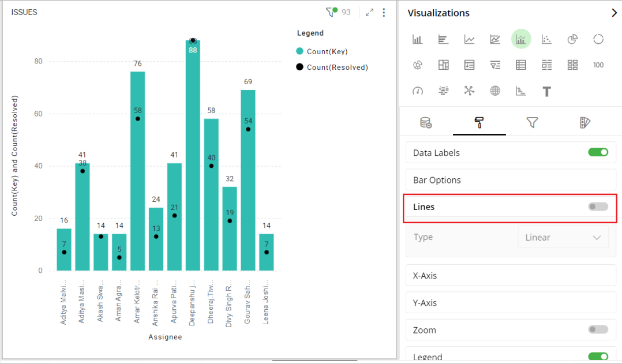Pick the word cloud visualization icon
Screen dimensions: 622x364
point(443,91)
